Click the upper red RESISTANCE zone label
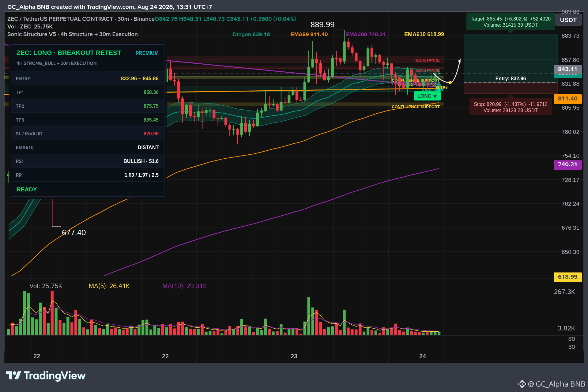Screen dimensions: 588x392 tap(427, 60)
